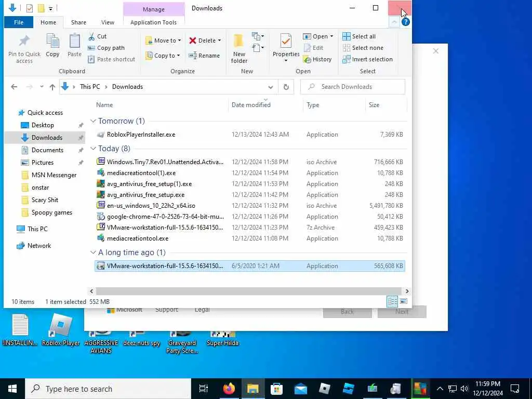Collapse the ribbon with the chevron
Screen dimensions: 532x399
coord(394,22)
